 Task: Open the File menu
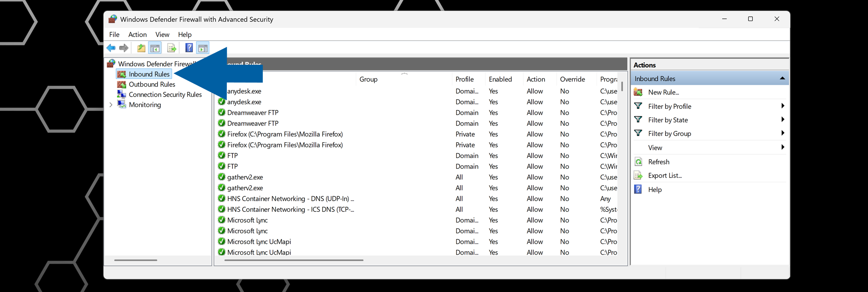(x=114, y=35)
